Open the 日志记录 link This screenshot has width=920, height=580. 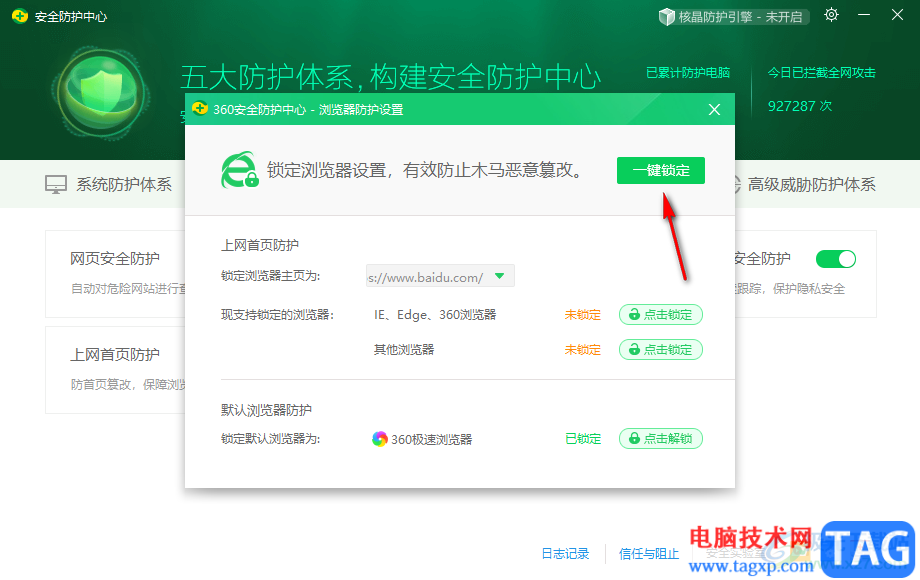(x=565, y=554)
